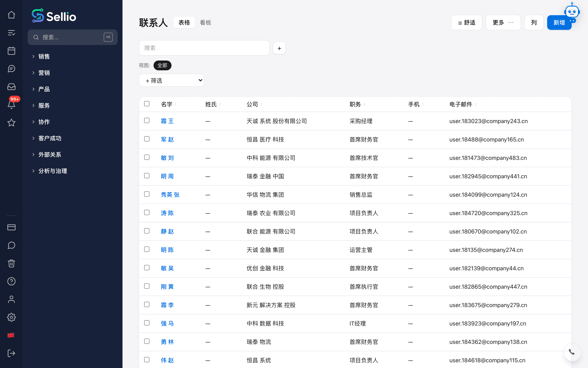Open the 舒适 density menu
The width and height of the screenshot is (588, 368).
pyautogui.click(x=466, y=23)
